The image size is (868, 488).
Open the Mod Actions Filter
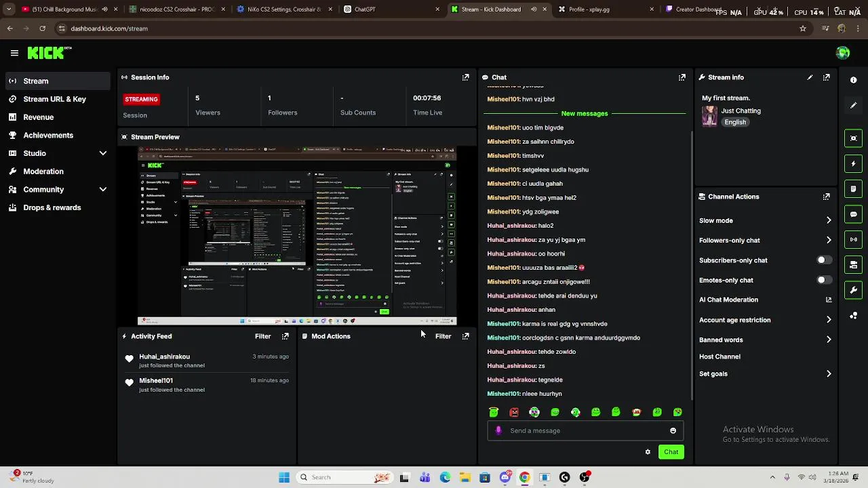(443, 336)
